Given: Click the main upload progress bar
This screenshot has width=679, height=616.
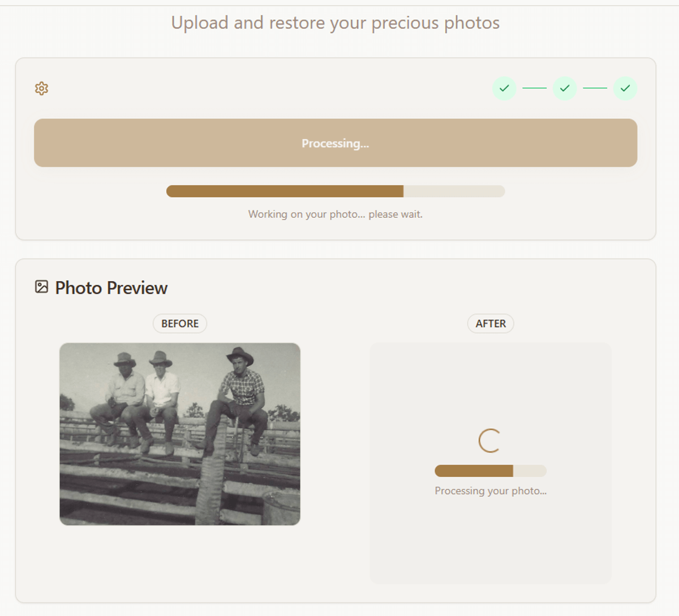Looking at the screenshot, I should point(335,191).
